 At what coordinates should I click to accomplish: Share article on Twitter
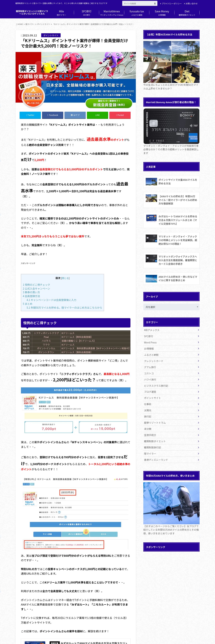click(x=30, y=115)
